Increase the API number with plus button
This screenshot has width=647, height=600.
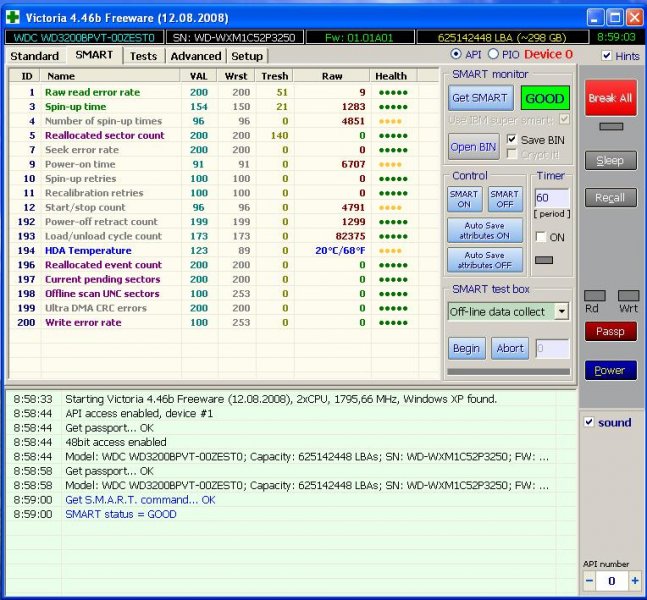pyautogui.click(x=633, y=581)
